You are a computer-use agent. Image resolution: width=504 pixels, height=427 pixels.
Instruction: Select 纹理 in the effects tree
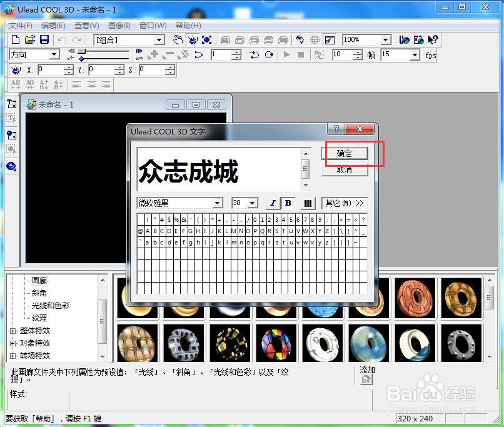click(39, 318)
